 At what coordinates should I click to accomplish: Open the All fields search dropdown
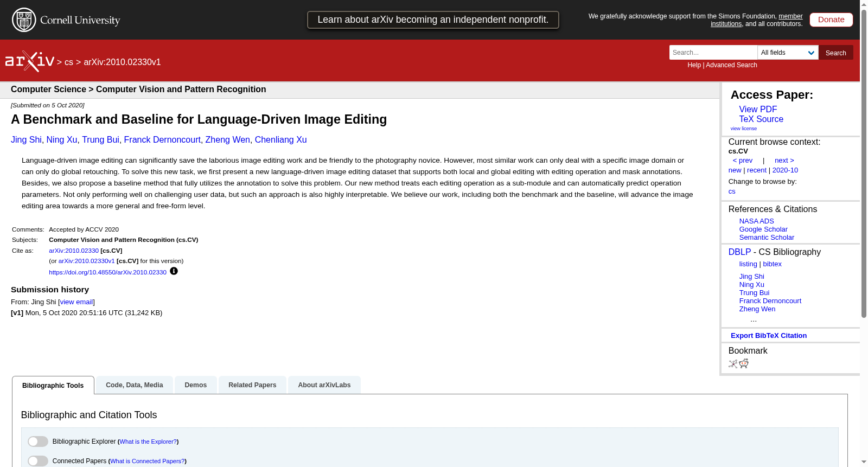click(788, 53)
